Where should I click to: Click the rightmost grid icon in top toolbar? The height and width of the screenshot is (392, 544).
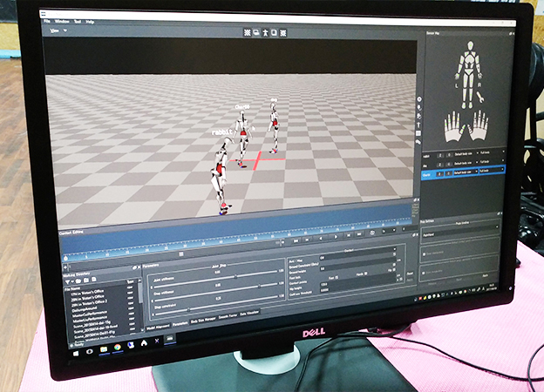283,33
